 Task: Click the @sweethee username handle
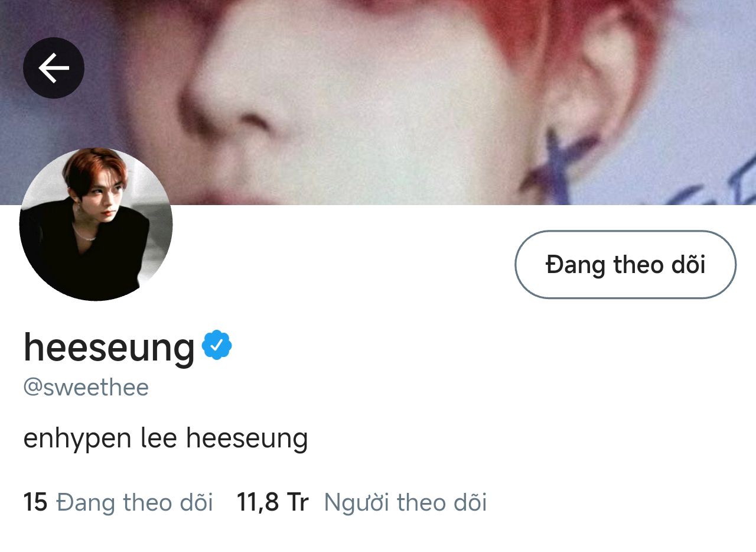click(86, 388)
